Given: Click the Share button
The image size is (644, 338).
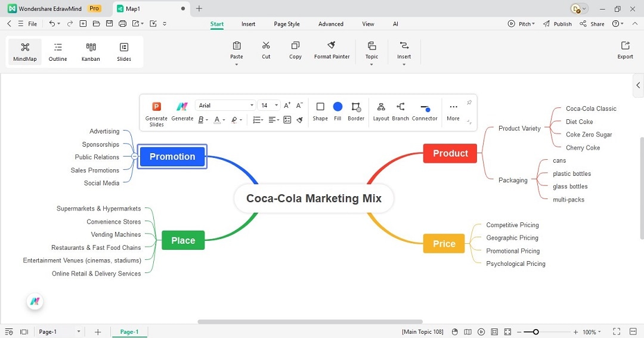Looking at the screenshot, I should [x=592, y=24].
